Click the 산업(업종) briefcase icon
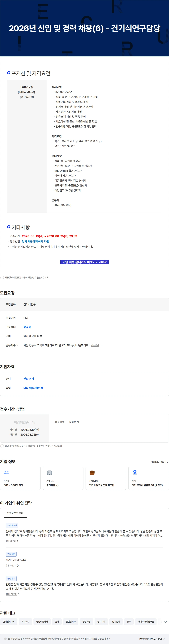Screen dimensions: 169x644 click(x=92, y=472)
